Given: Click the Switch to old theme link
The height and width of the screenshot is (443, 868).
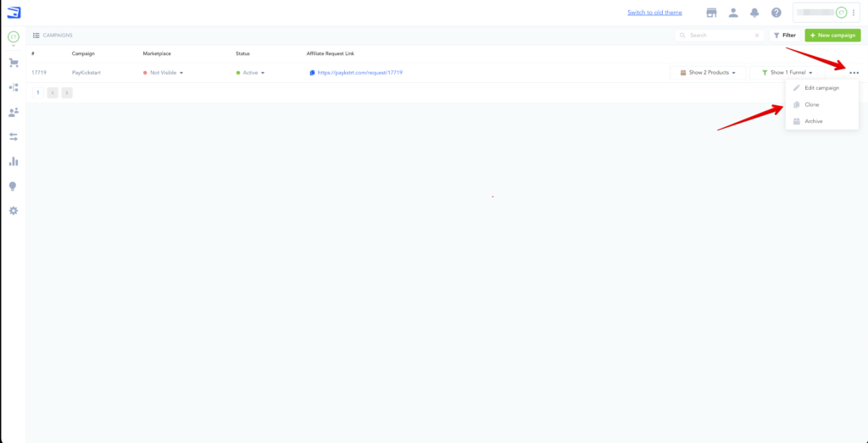Looking at the screenshot, I should point(654,13).
